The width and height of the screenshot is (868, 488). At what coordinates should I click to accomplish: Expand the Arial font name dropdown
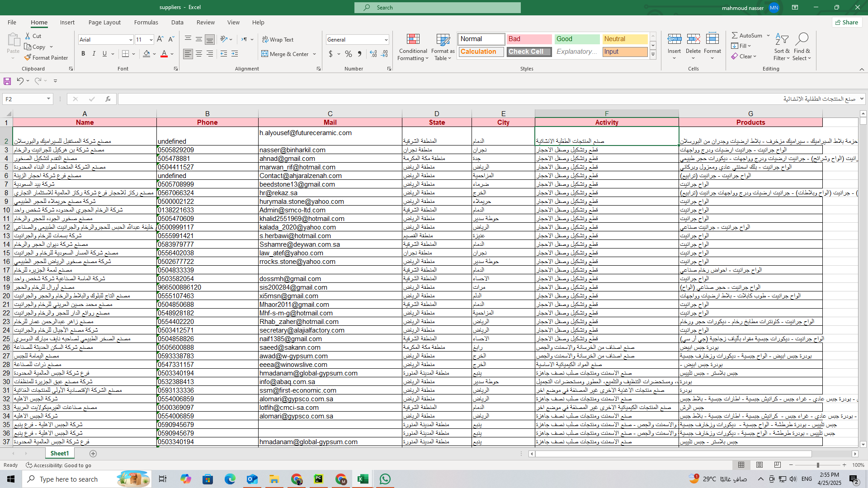click(x=131, y=40)
